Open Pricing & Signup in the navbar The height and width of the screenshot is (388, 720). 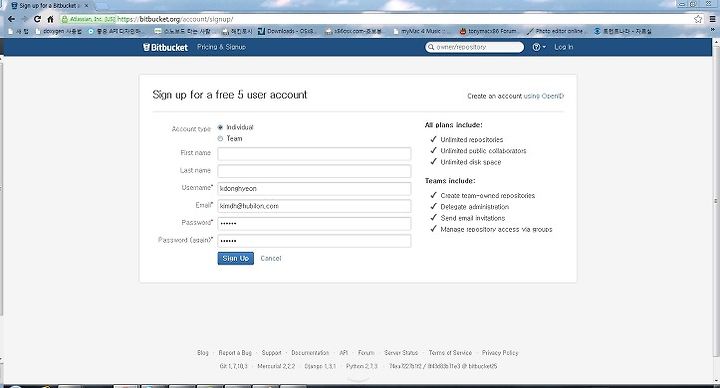(221, 47)
